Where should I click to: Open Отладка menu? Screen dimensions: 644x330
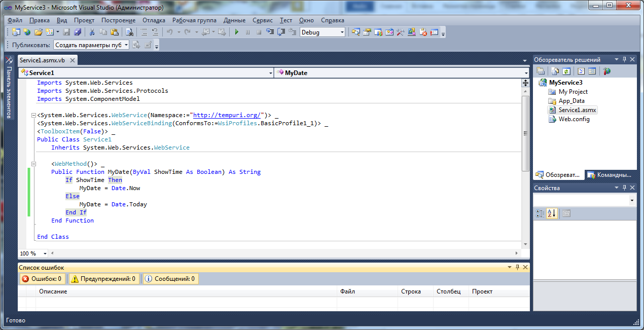coord(154,20)
